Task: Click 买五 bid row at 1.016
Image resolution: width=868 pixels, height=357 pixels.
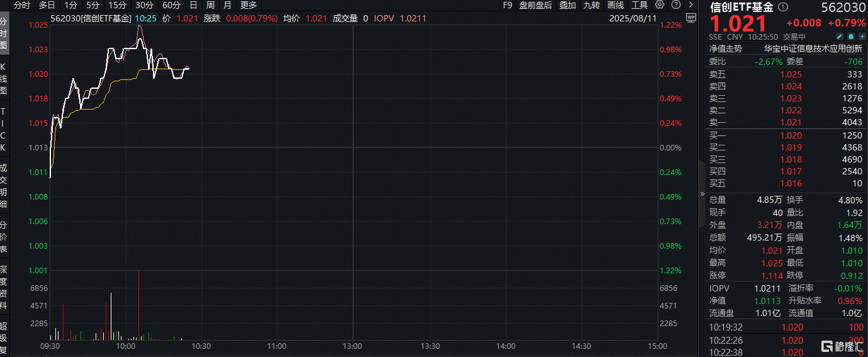Action: pyautogui.click(x=786, y=183)
